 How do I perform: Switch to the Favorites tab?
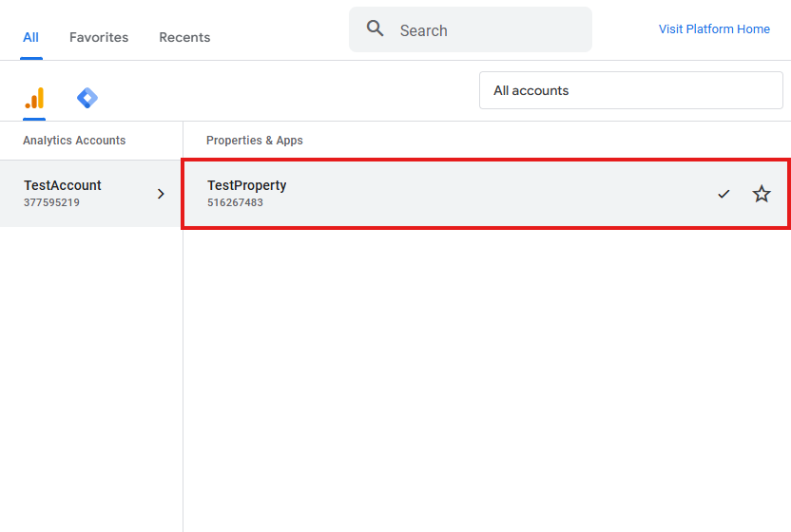99,37
